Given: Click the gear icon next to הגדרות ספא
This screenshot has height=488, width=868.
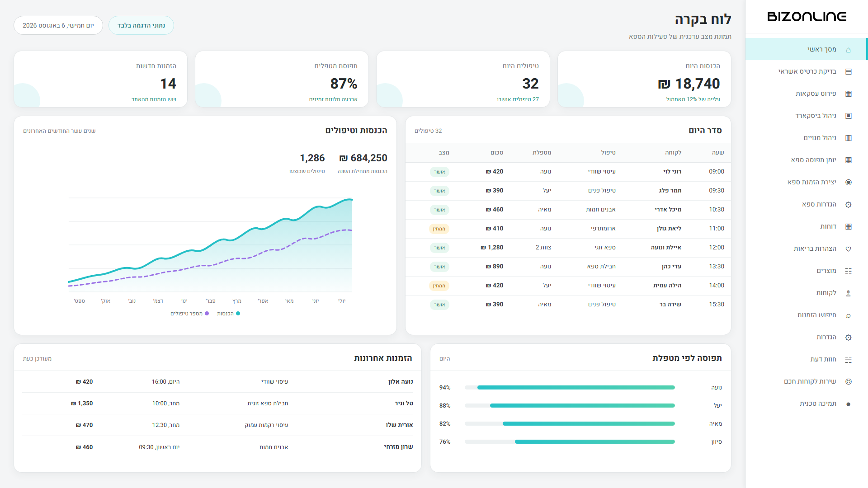Looking at the screenshot, I should pyautogui.click(x=848, y=205).
